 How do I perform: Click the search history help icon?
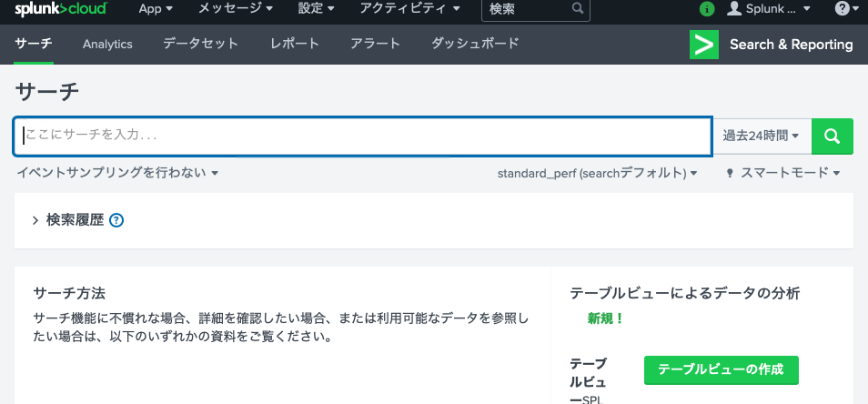pyautogui.click(x=116, y=220)
